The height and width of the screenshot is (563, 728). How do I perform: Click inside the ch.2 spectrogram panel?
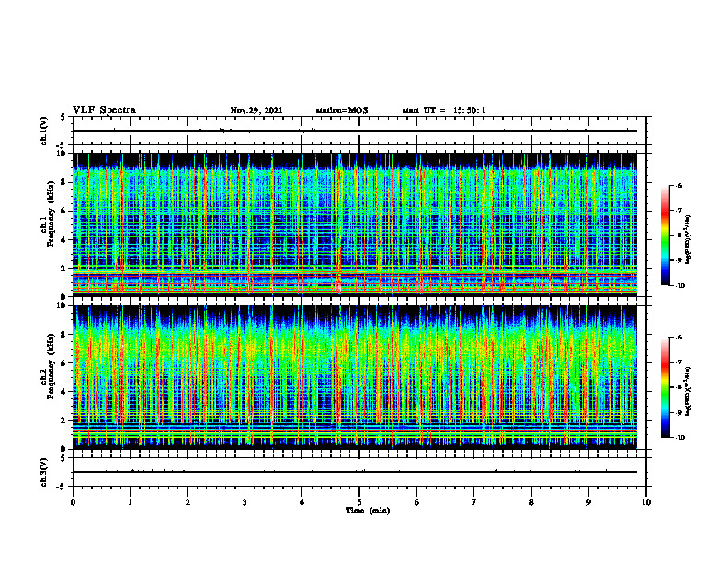(354, 377)
